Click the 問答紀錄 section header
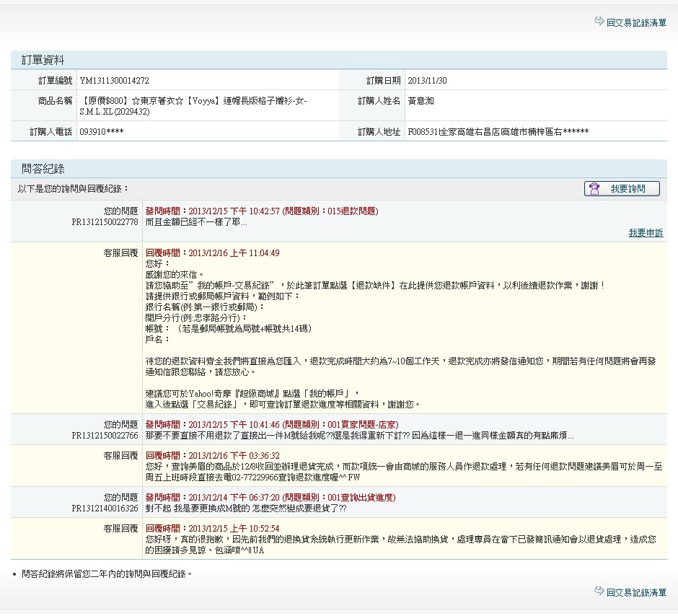678x616 pixels. tap(43, 169)
